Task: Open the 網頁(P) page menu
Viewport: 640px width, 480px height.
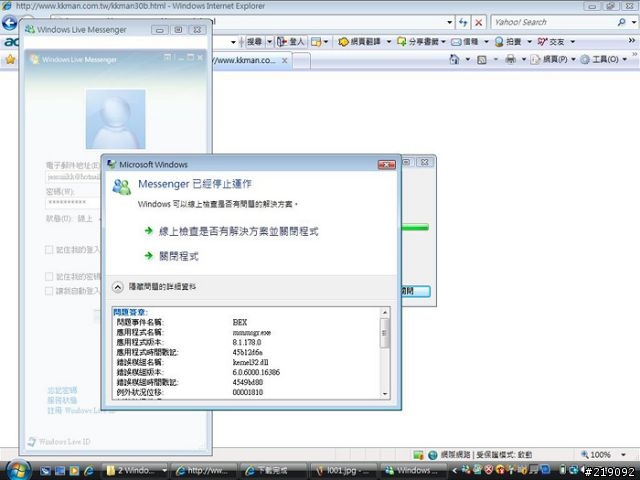Action: click(x=553, y=60)
